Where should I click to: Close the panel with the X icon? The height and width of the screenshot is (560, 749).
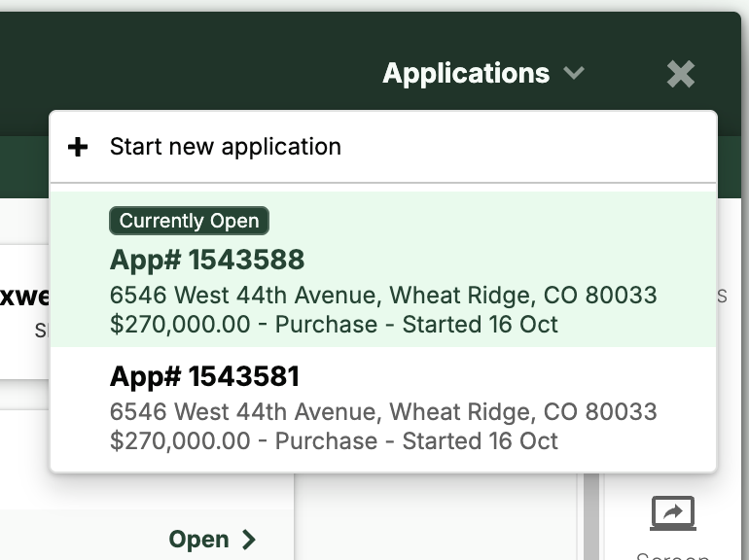click(681, 74)
